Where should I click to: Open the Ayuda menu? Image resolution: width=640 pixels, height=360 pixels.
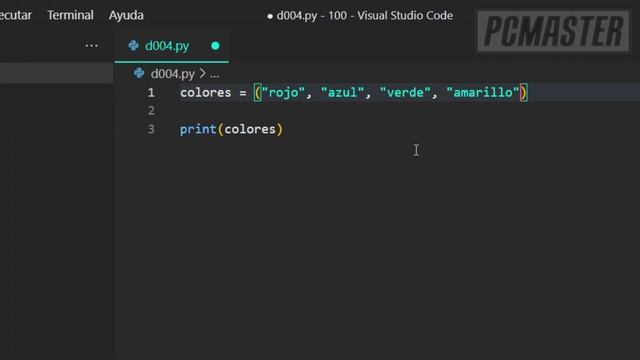coord(126,15)
